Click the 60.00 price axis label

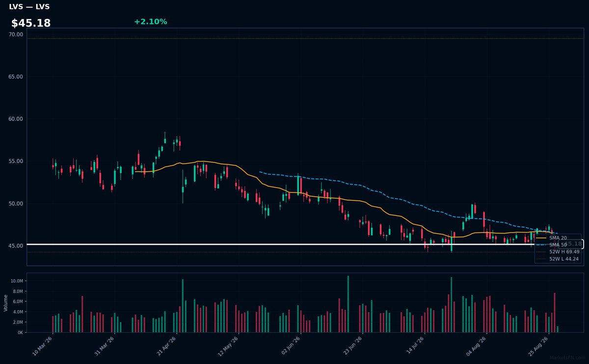pyautogui.click(x=16, y=119)
